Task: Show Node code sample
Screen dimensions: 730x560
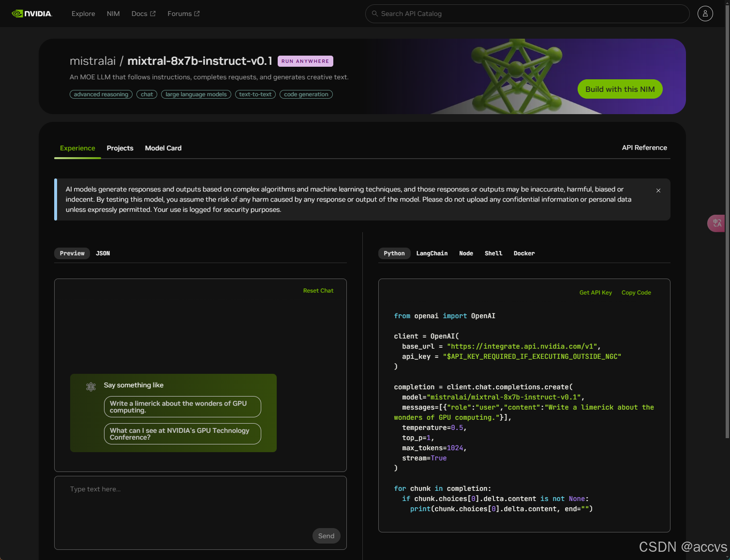Action: pos(466,253)
